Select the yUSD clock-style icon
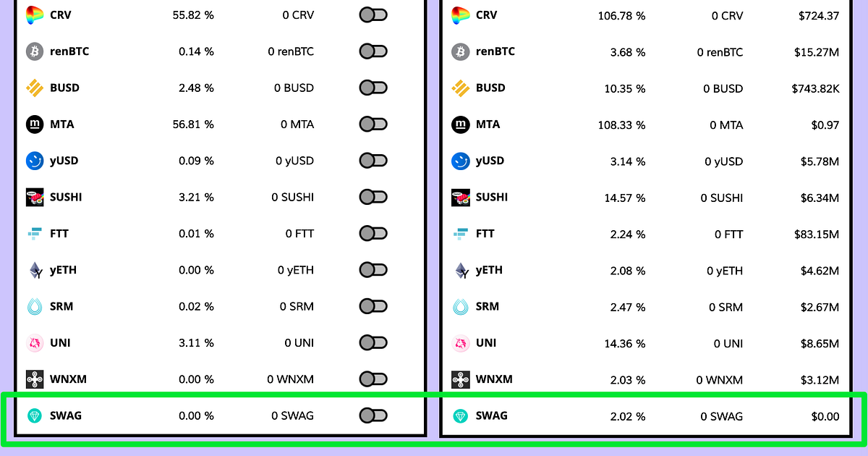 click(32, 161)
